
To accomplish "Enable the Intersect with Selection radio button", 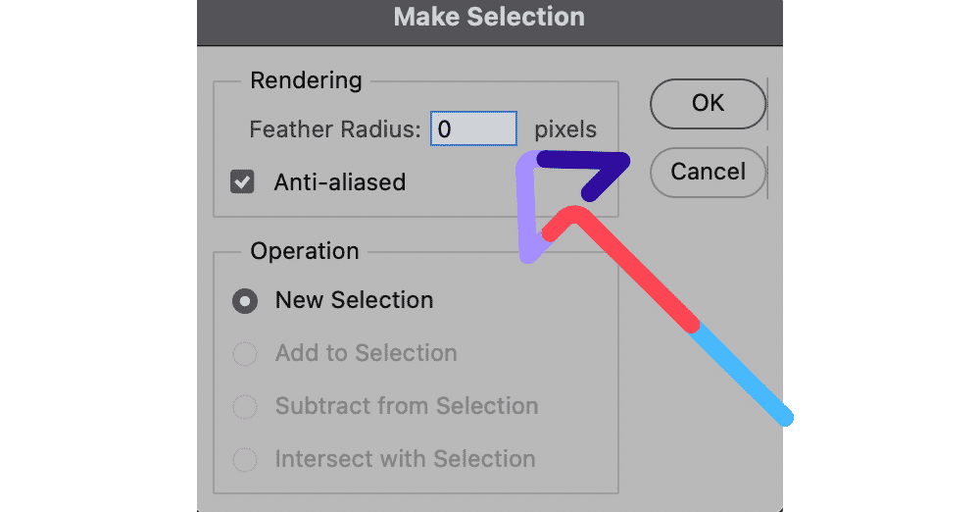I will pyautogui.click(x=244, y=459).
